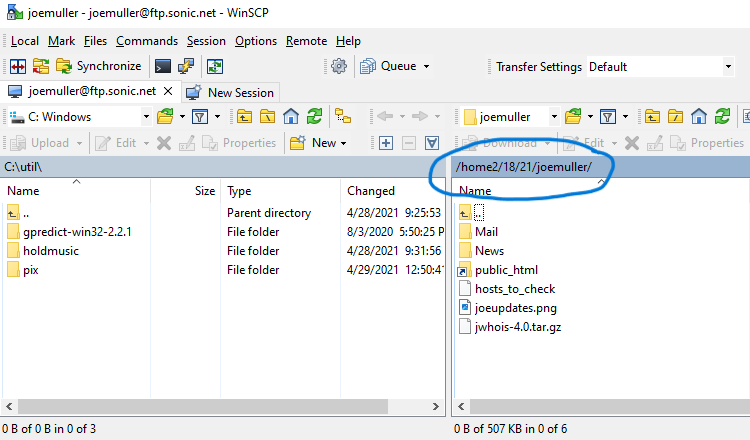Sort local files by Changed column
This screenshot has height=440, width=750.
click(392, 191)
